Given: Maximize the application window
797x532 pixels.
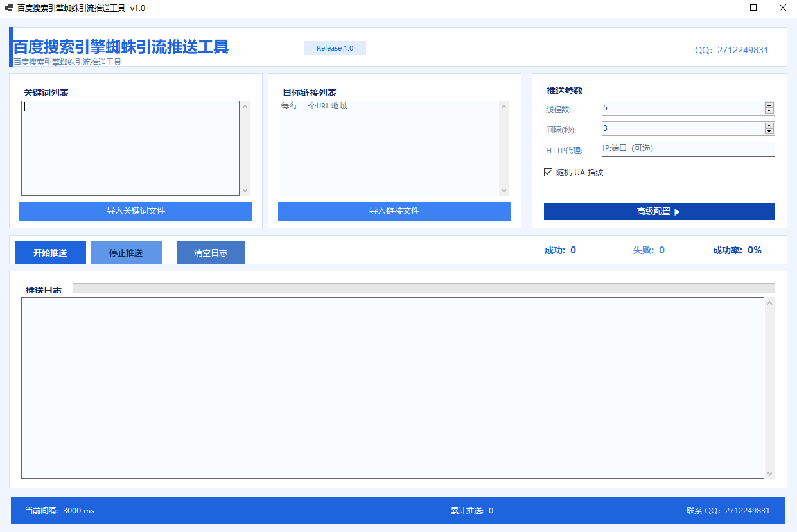Looking at the screenshot, I should [753, 8].
